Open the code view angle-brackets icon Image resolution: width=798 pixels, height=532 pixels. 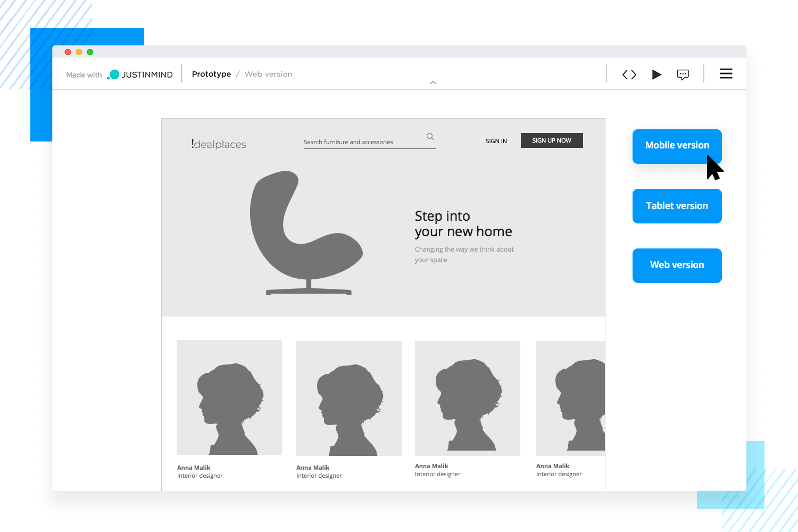pyautogui.click(x=629, y=74)
